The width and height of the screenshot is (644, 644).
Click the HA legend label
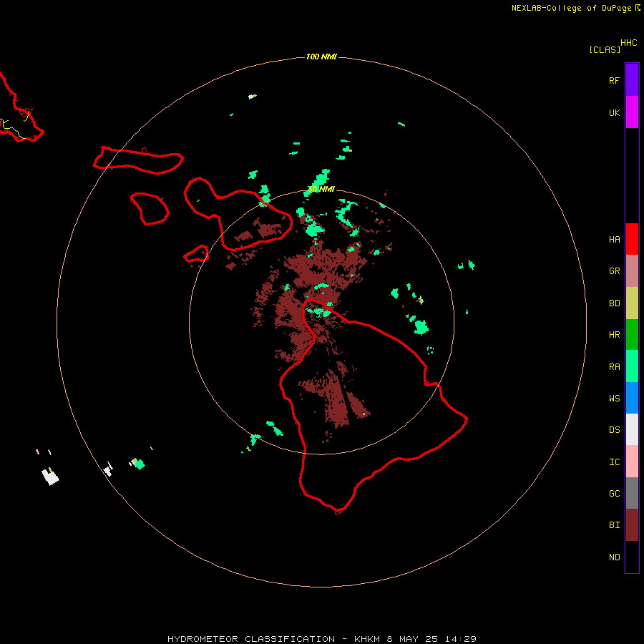[614, 239]
